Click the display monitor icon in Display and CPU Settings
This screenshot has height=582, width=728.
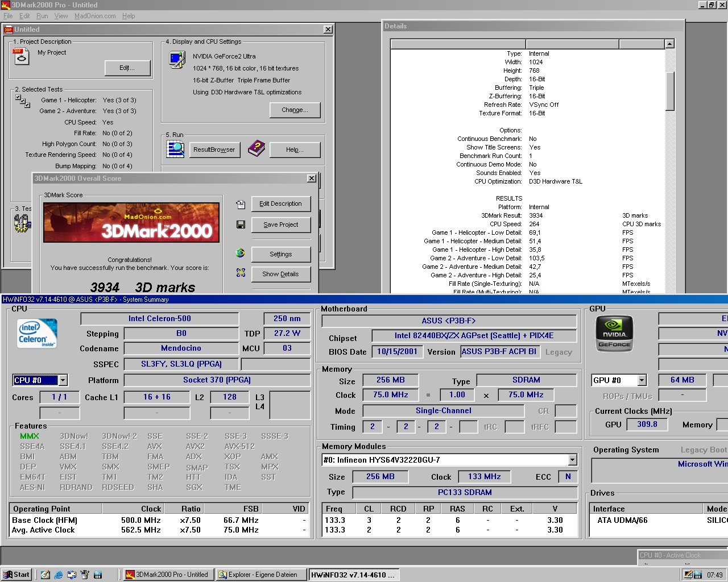coord(177,60)
